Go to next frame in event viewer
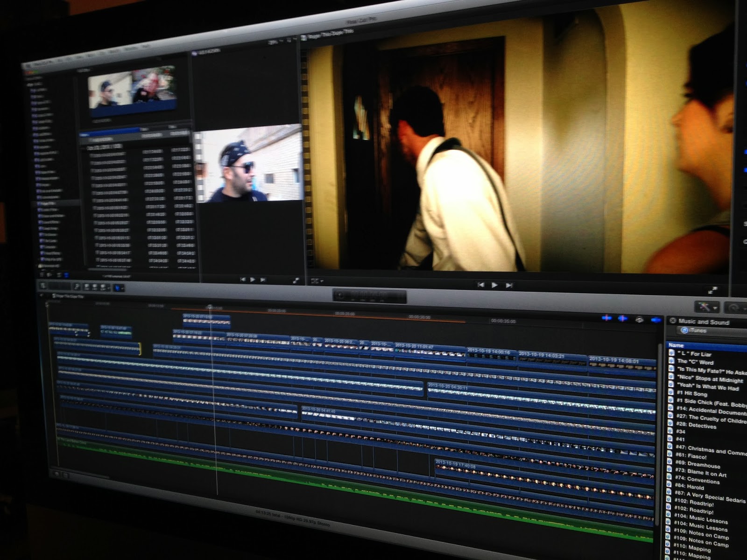Viewport: 747px width, 560px height. (263, 280)
